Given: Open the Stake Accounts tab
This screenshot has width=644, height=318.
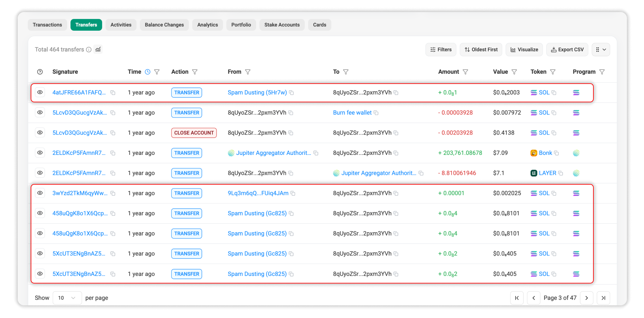Looking at the screenshot, I should [282, 25].
